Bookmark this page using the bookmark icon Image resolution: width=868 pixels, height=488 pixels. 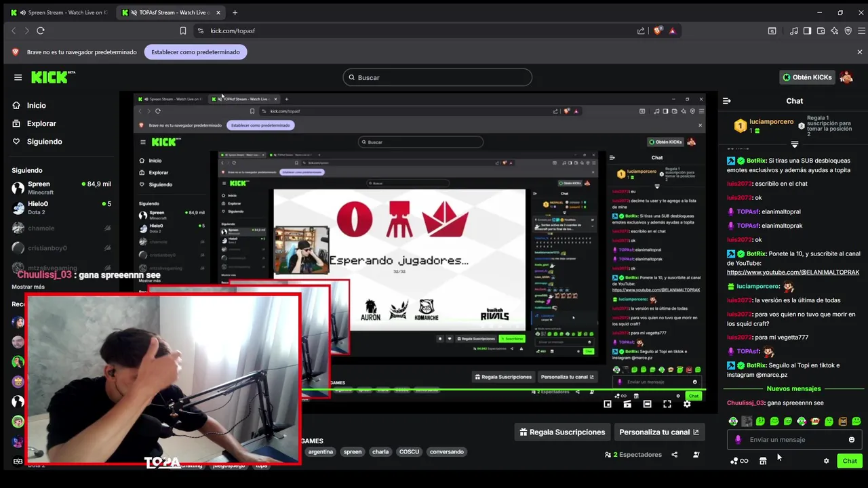click(183, 30)
